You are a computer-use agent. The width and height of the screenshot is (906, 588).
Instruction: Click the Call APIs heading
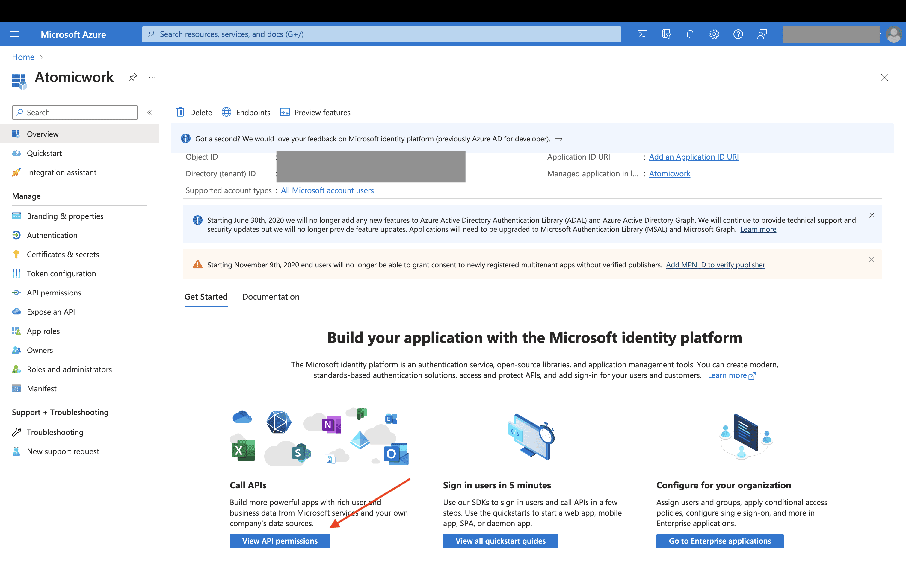(248, 485)
